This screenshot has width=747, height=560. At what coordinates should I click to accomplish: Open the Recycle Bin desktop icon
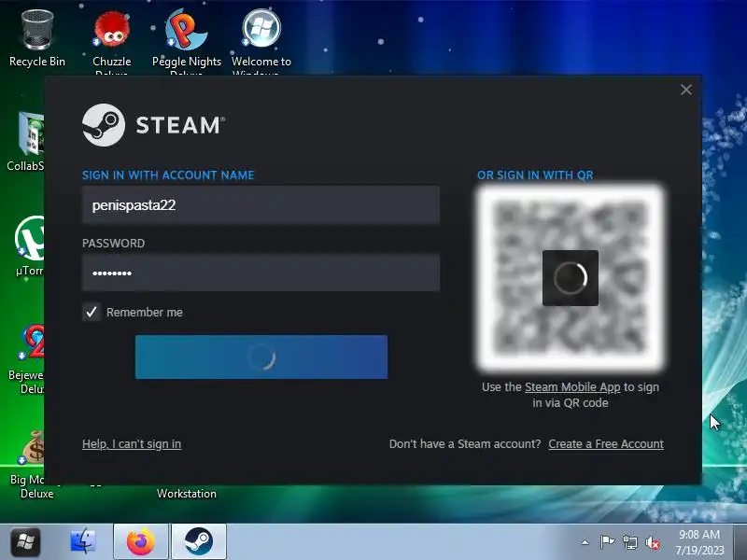tap(37, 38)
